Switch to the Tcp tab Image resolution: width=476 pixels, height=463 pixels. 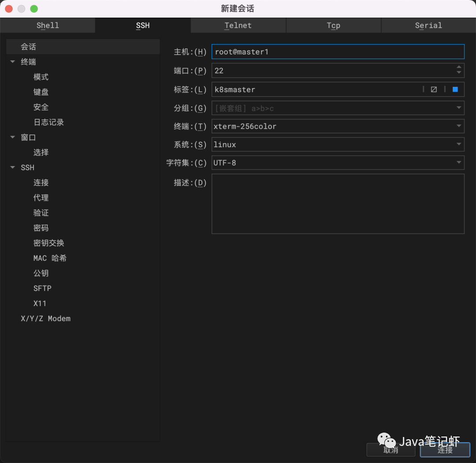[x=333, y=25]
